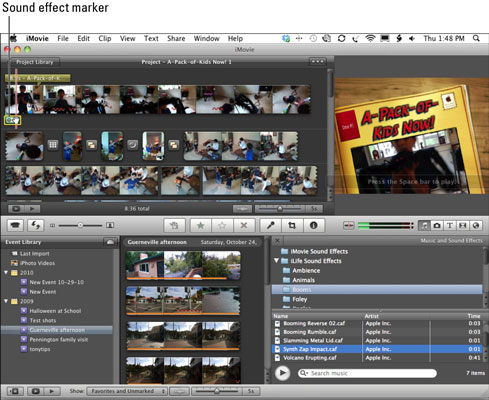
Task: Click the second overlapping-squares transition icon
Action: coord(173,145)
